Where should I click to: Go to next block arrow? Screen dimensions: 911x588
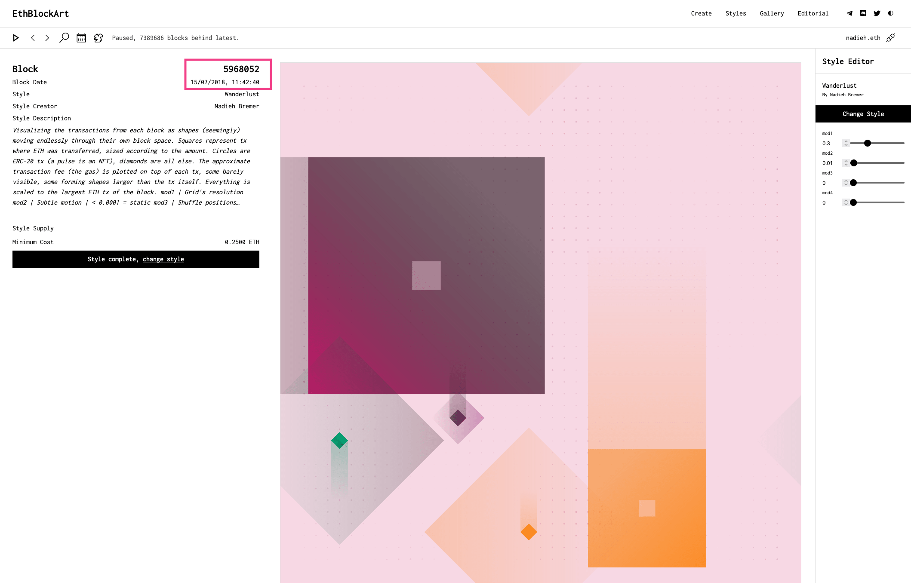pos(47,38)
